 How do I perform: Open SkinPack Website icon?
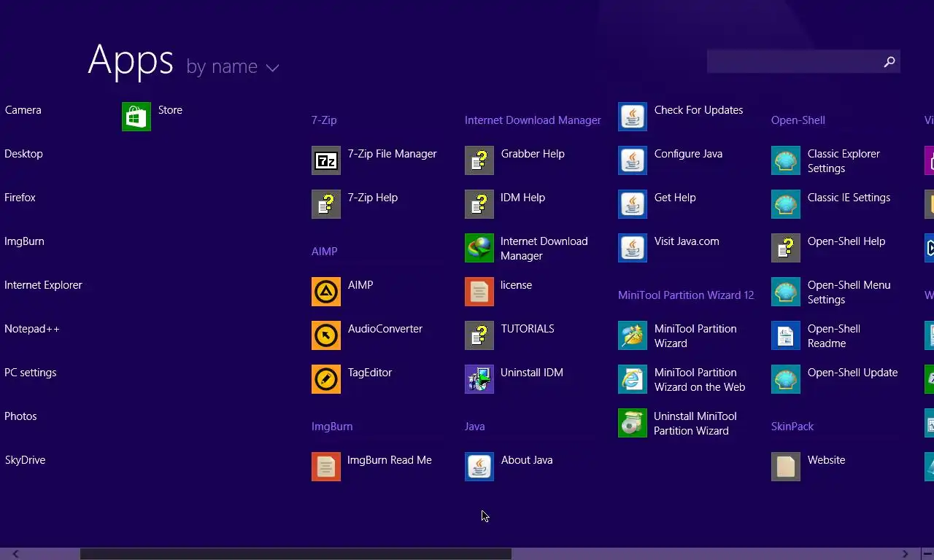coord(786,467)
